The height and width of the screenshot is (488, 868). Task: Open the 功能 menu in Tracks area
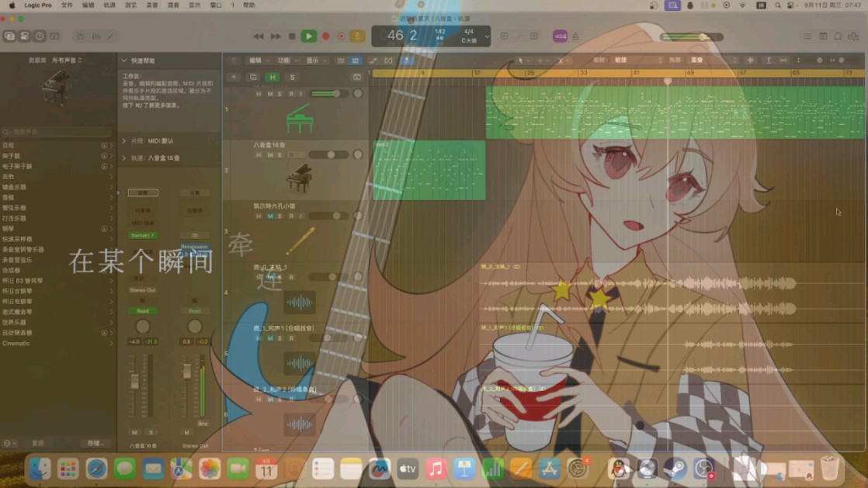pos(286,61)
